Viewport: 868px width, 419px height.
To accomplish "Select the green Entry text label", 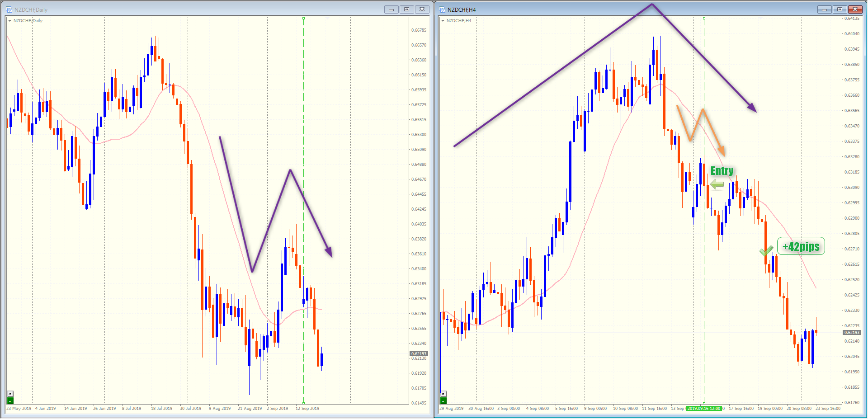I will point(722,171).
